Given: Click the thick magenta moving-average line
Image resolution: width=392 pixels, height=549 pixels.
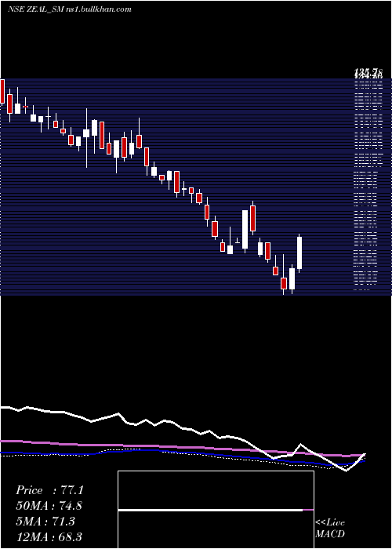Looking at the screenshot, I should point(182,448).
